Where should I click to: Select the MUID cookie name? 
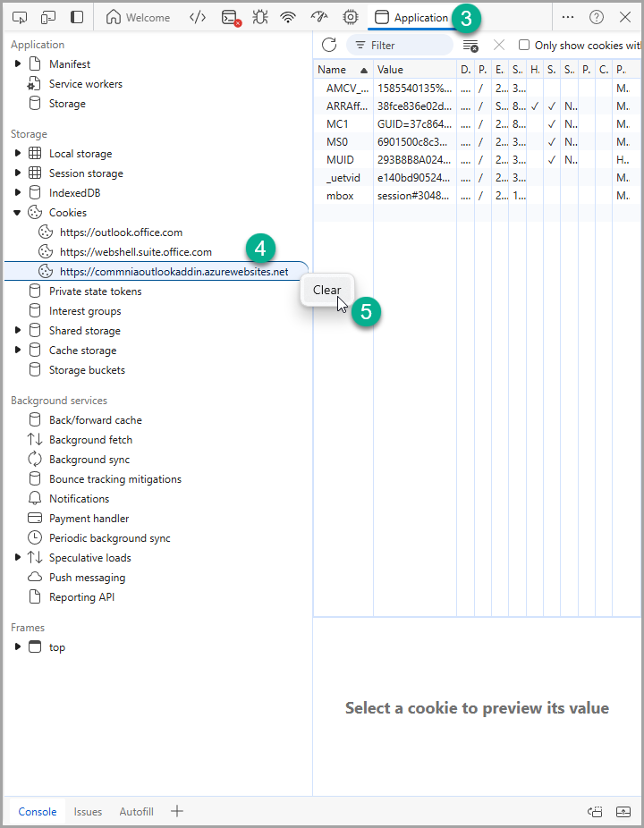(340, 159)
